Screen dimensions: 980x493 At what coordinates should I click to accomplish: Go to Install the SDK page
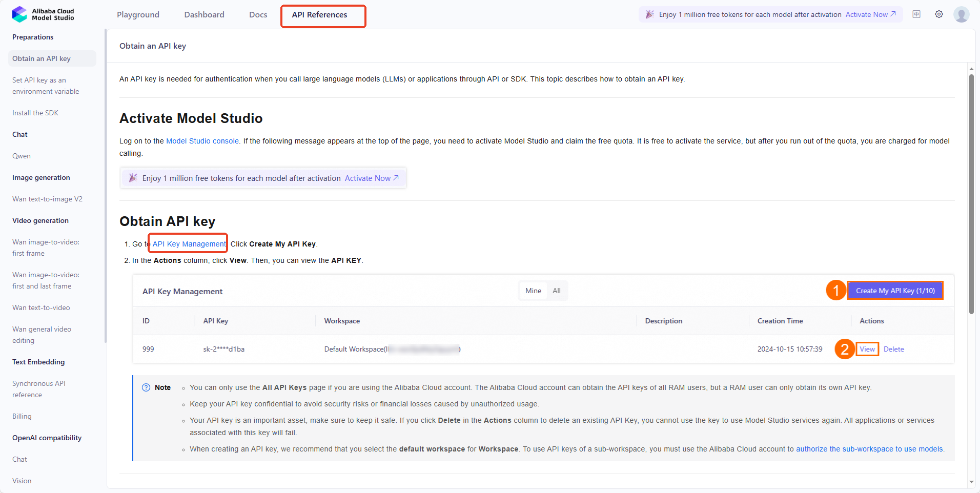pos(35,113)
